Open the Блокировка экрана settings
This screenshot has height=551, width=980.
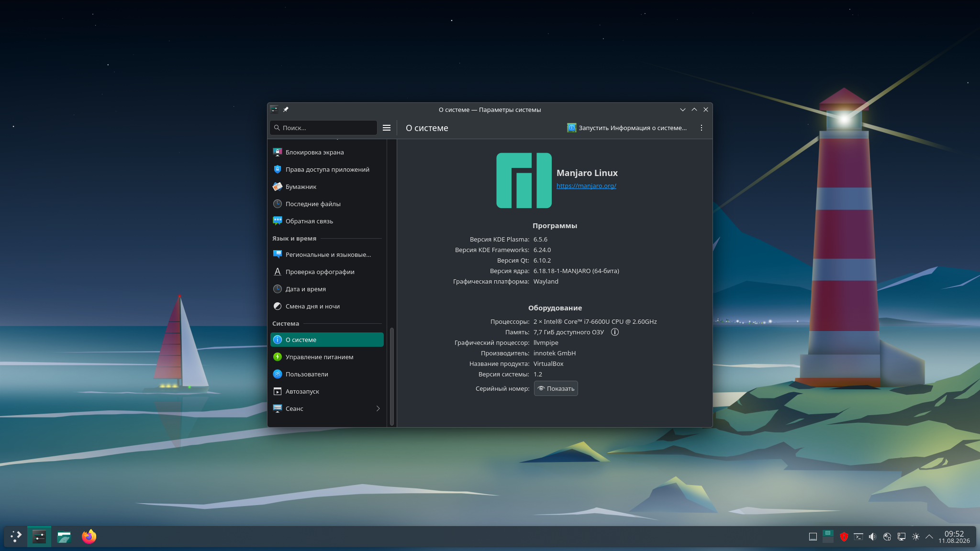327,152
